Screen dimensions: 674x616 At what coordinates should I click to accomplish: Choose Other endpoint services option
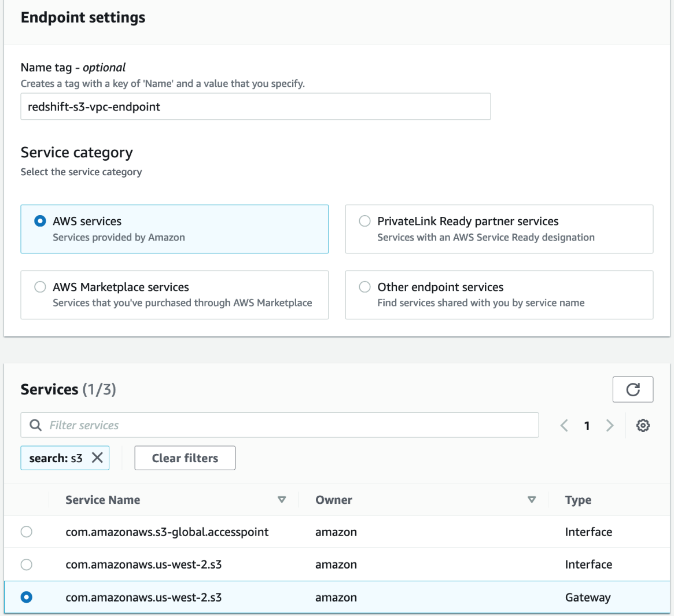point(364,287)
